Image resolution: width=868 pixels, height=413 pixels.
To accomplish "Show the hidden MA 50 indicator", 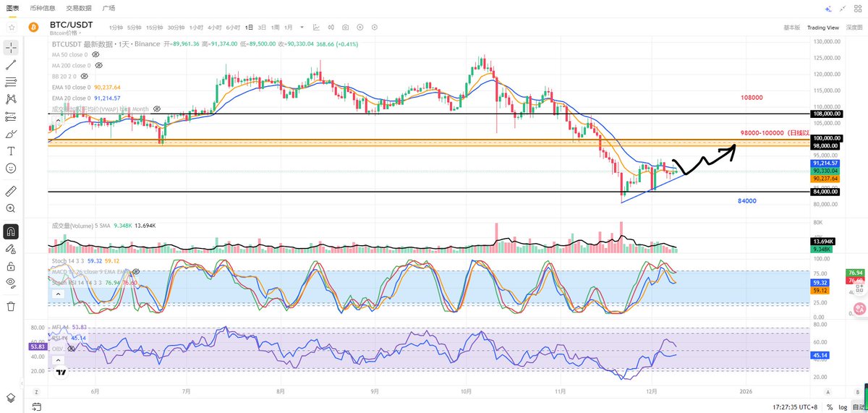I will pos(95,54).
